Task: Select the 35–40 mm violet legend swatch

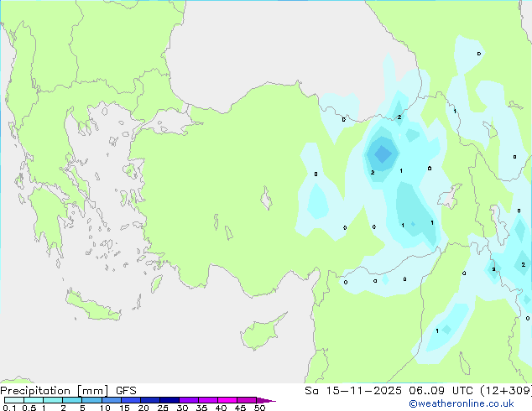Action: point(207,400)
